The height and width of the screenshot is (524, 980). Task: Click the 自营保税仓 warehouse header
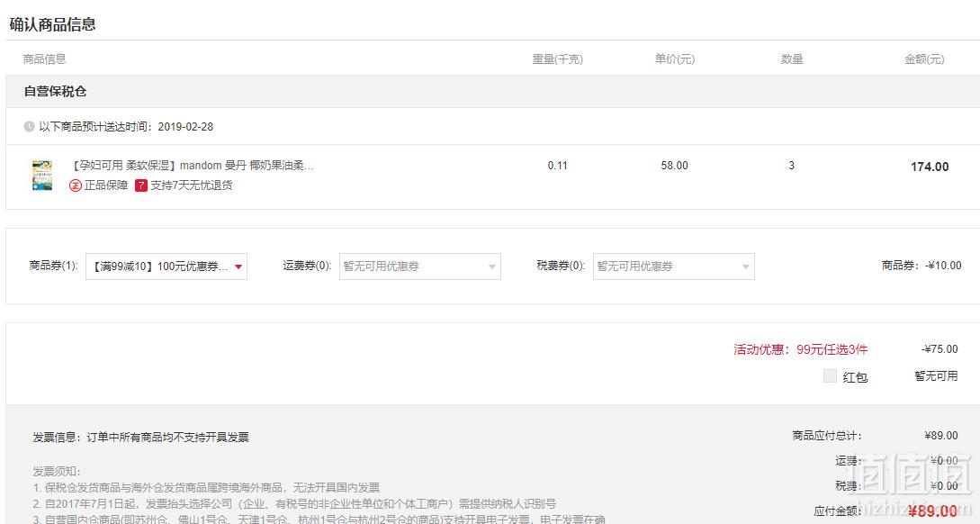(55, 91)
